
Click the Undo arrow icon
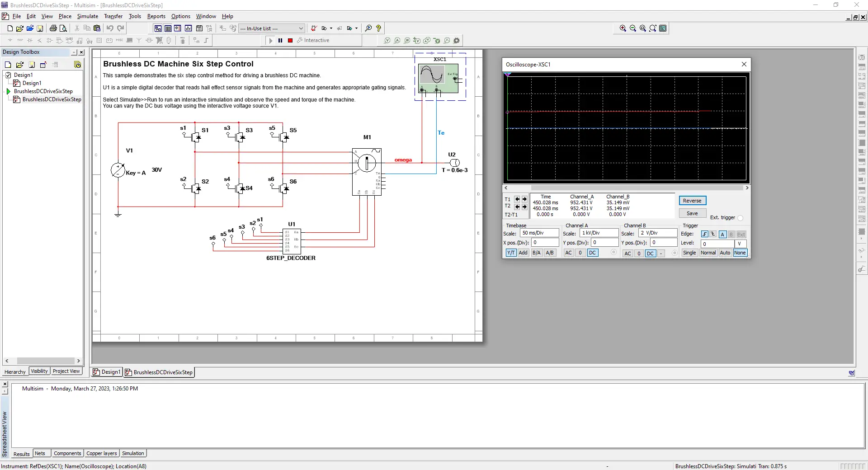pos(110,28)
